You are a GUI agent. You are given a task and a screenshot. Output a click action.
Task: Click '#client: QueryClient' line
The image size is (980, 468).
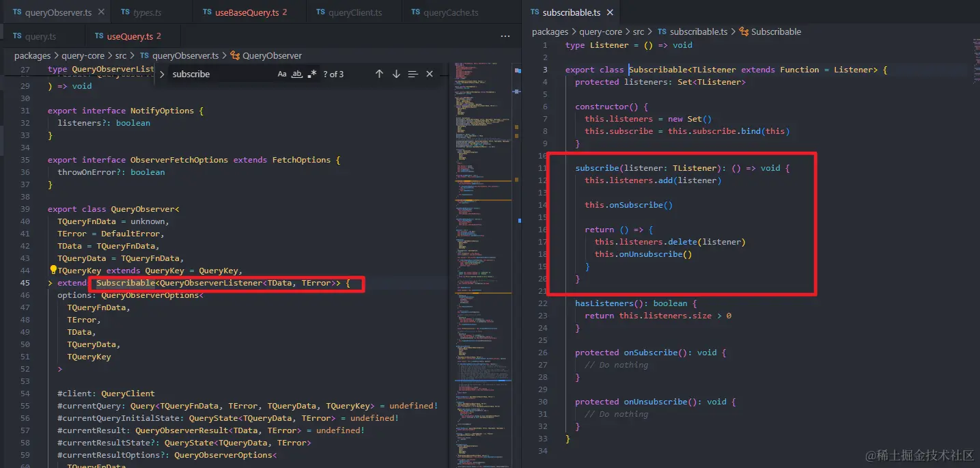(x=106, y=394)
